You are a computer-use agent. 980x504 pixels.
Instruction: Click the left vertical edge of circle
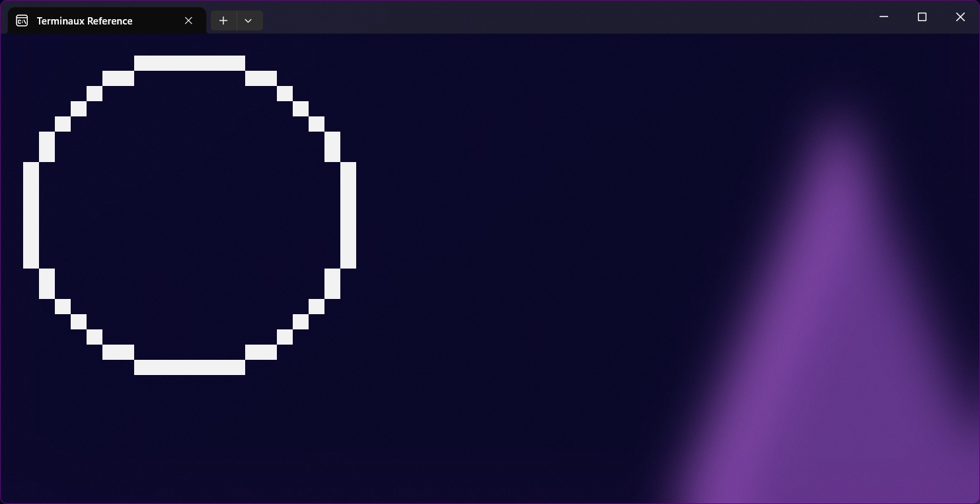click(31, 215)
